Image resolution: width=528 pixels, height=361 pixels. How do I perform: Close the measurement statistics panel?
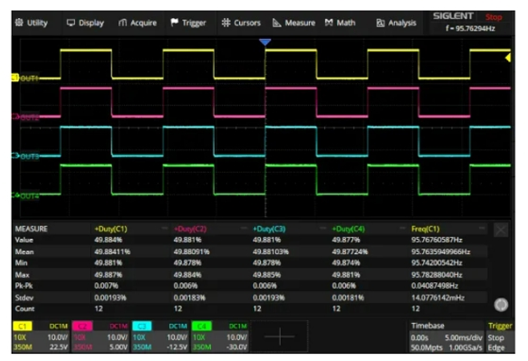[x=500, y=230]
